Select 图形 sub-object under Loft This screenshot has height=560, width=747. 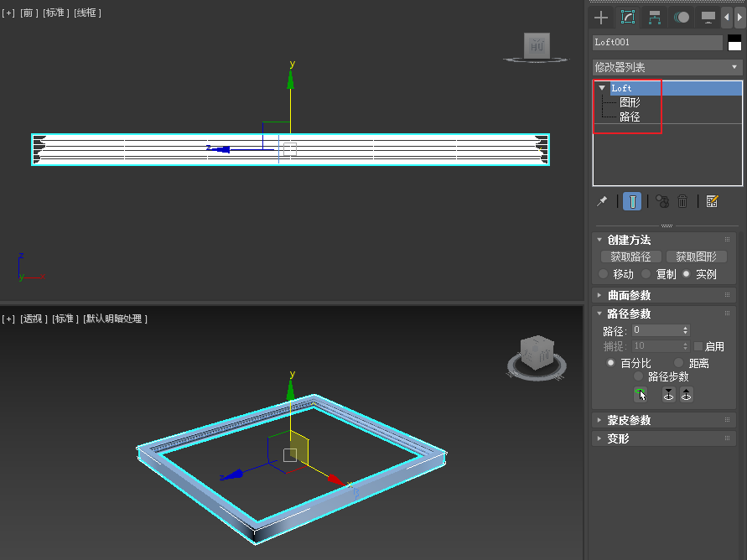tap(630, 102)
